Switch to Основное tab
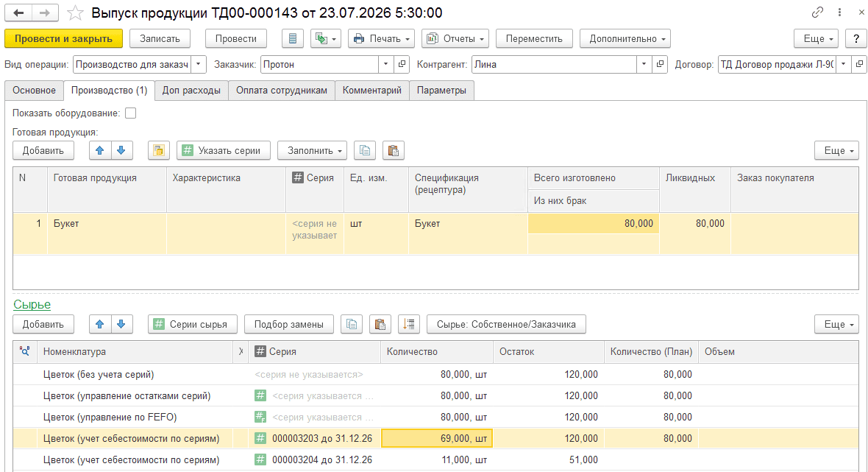Image resolution: width=868 pixels, height=472 pixels. [x=35, y=91]
